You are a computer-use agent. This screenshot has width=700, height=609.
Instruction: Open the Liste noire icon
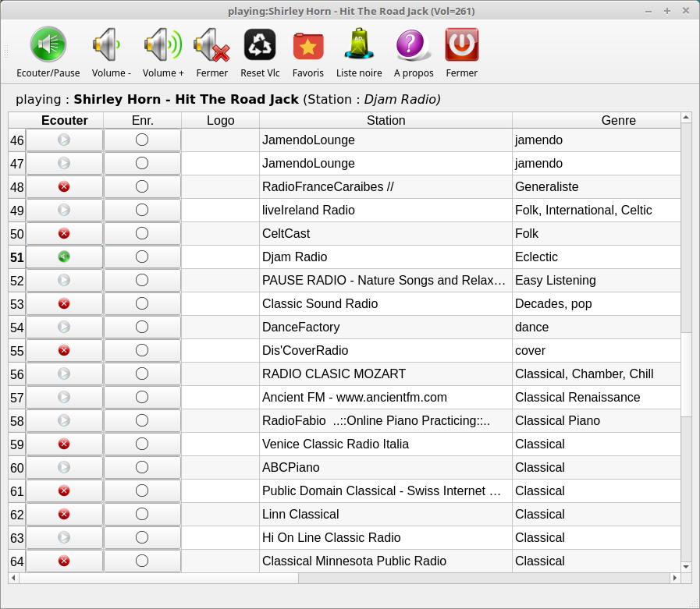pyautogui.click(x=359, y=43)
